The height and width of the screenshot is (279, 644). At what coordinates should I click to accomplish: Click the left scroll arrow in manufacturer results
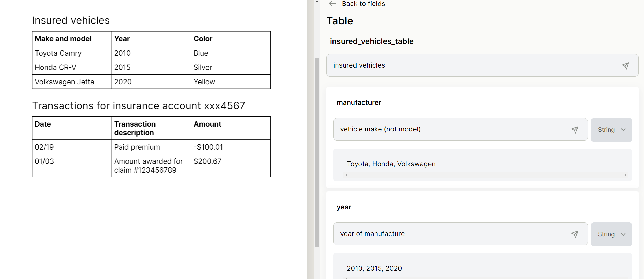click(x=346, y=175)
